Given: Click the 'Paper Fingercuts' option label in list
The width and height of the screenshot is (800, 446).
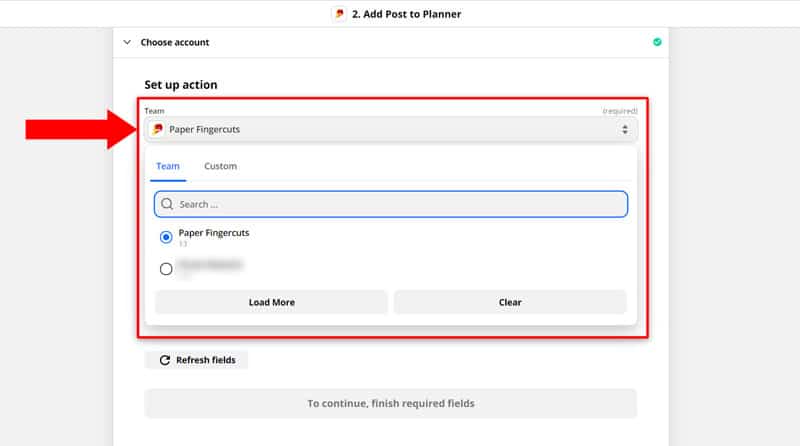Looking at the screenshot, I should 214,233.
